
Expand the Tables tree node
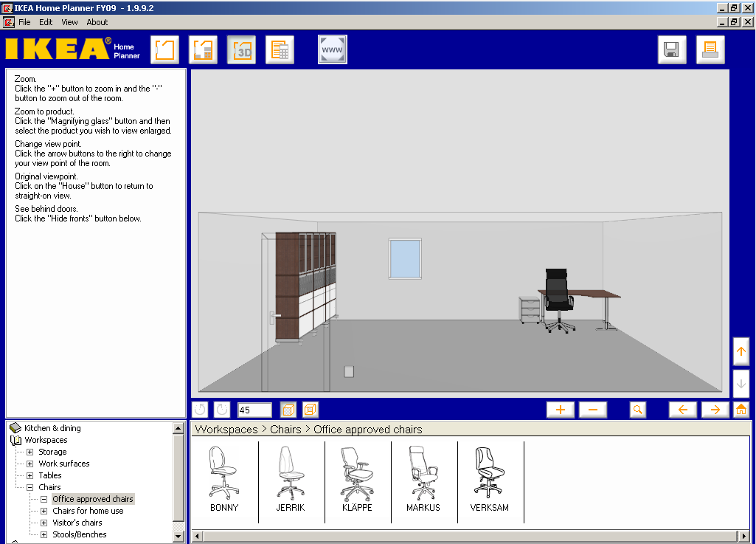pos(30,475)
